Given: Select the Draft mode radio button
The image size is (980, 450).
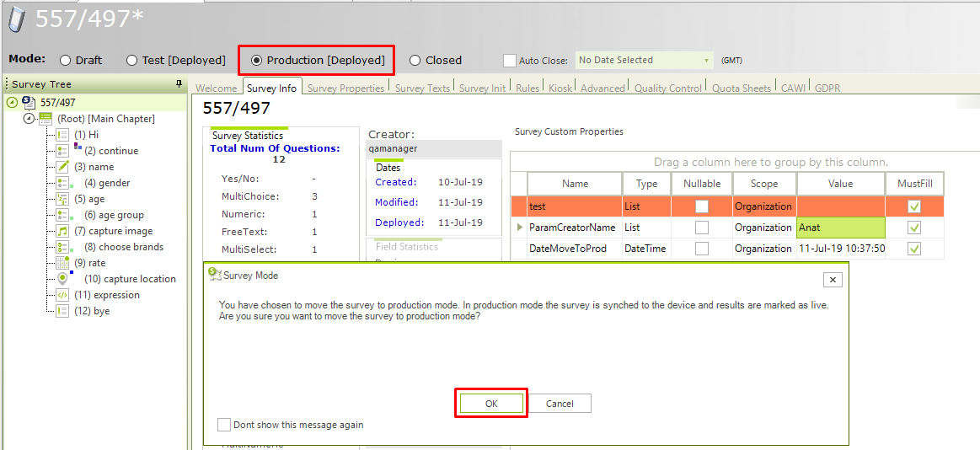Looking at the screenshot, I should (65, 61).
